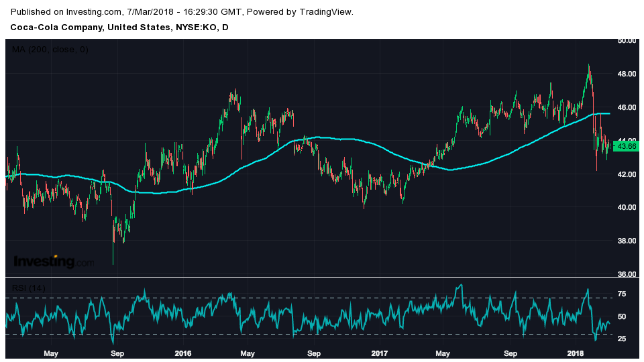Click the 36.00 price axis label
This screenshot has height=362, width=644.
coord(627,274)
